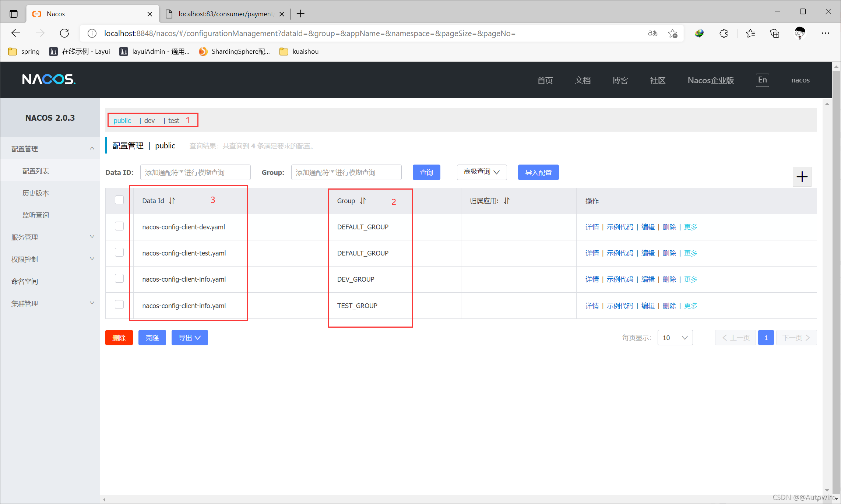Image resolution: width=841 pixels, height=504 pixels.
Task: Click the NACOS logo
Action: pyautogui.click(x=49, y=80)
